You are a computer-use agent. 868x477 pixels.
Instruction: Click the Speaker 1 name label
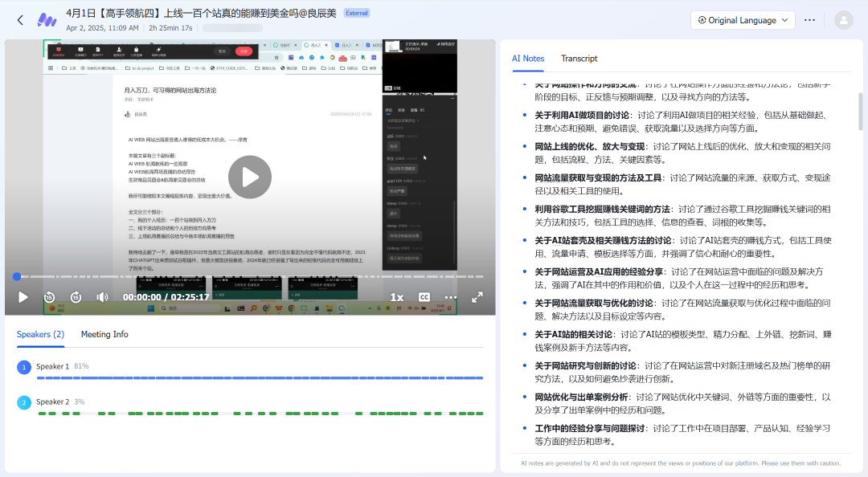click(x=52, y=366)
